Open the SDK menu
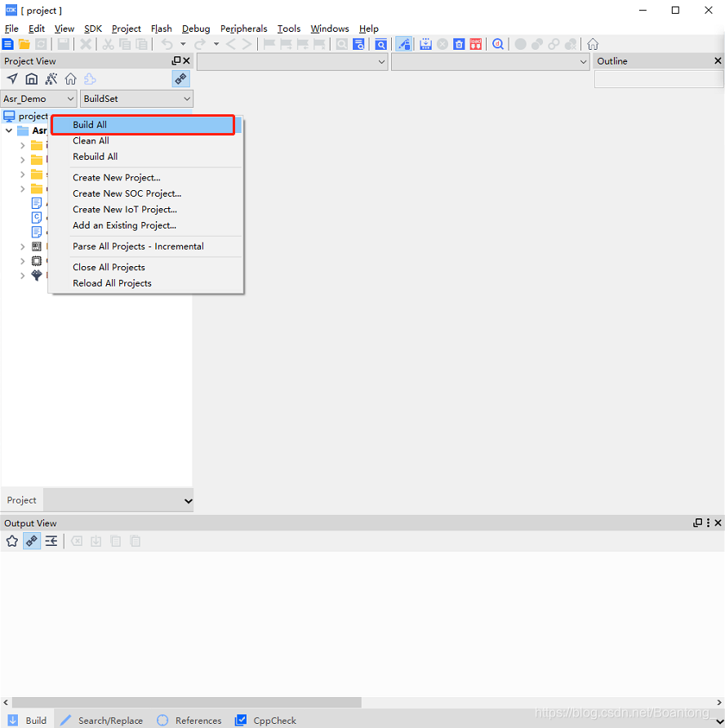 [x=93, y=29]
